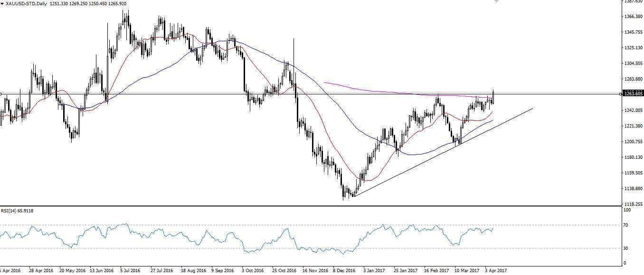Click the RSI 70 level label
This screenshot has width=644, height=275.
[626, 225]
